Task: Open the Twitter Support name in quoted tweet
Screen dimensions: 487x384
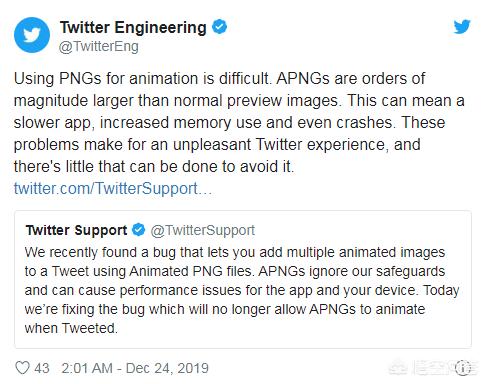Action: click(x=77, y=230)
